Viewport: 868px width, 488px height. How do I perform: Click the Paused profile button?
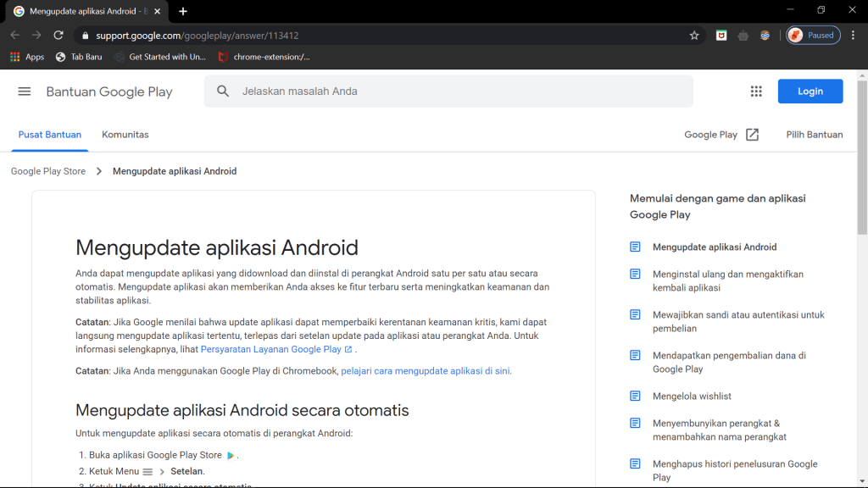point(813,36)
